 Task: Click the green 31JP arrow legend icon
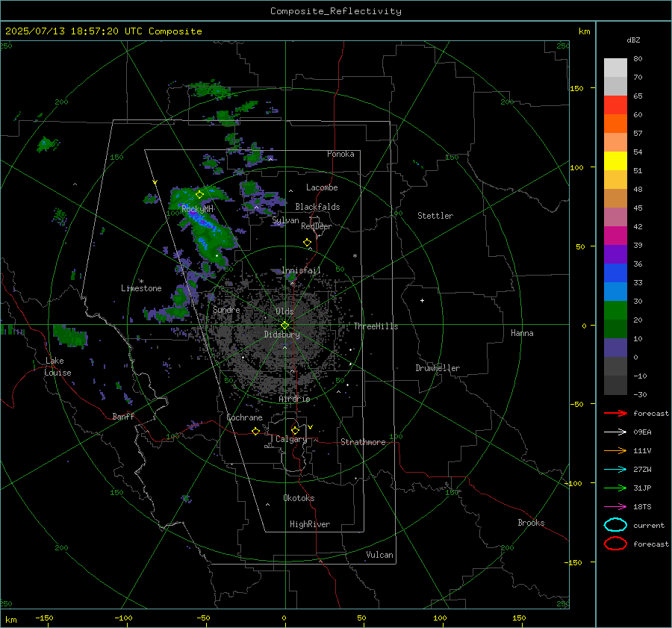point(615,488)
